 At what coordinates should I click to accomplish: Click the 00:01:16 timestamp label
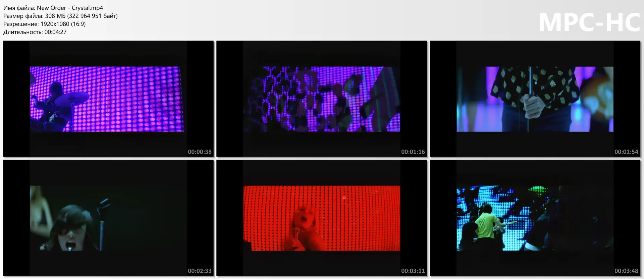coord(413,152)
